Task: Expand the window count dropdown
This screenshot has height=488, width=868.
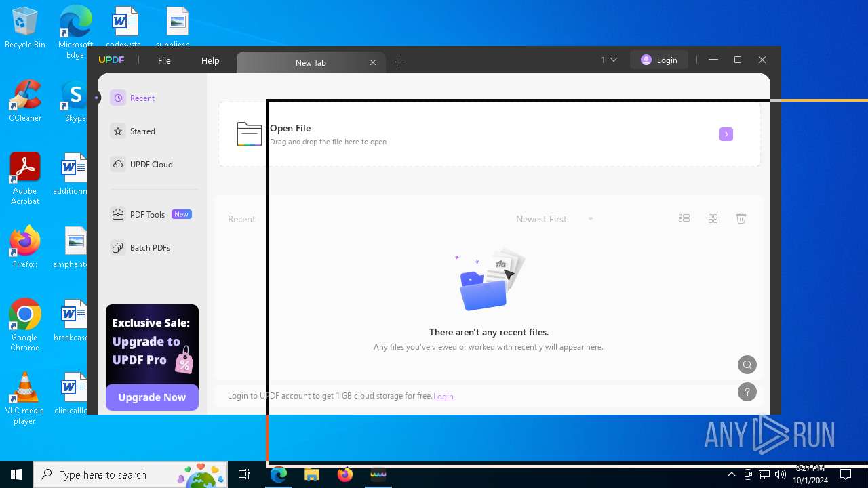Action: coord(609,60)
